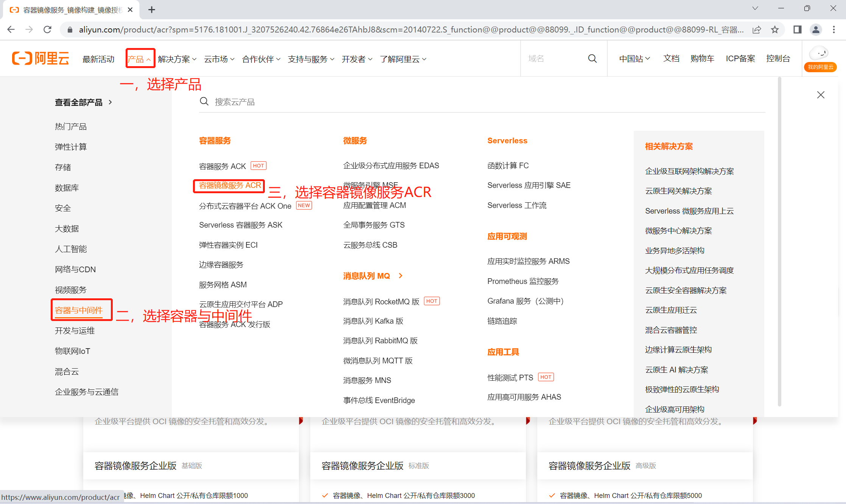Open the 中国站 region selector

(634, 59)
